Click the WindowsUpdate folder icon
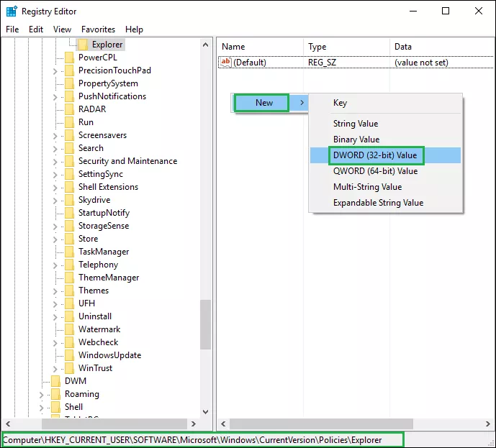496x448 pixels. point(69,355)
